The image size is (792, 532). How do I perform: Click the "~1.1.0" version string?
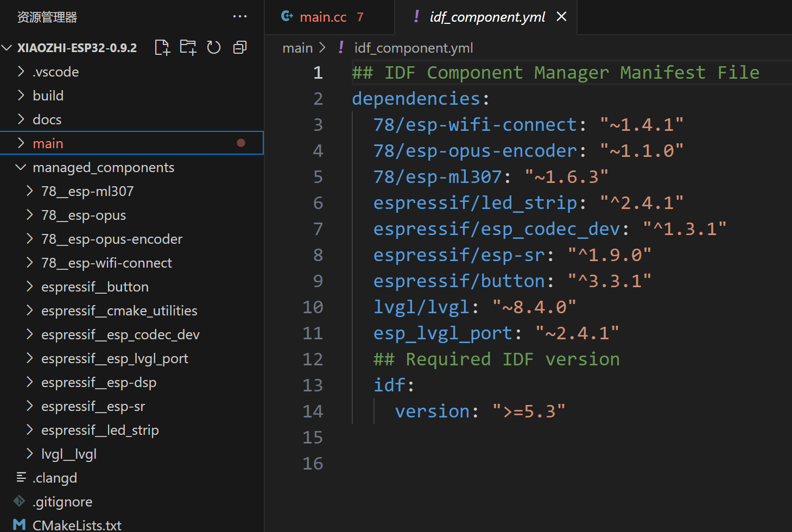[x=642, y=151]
